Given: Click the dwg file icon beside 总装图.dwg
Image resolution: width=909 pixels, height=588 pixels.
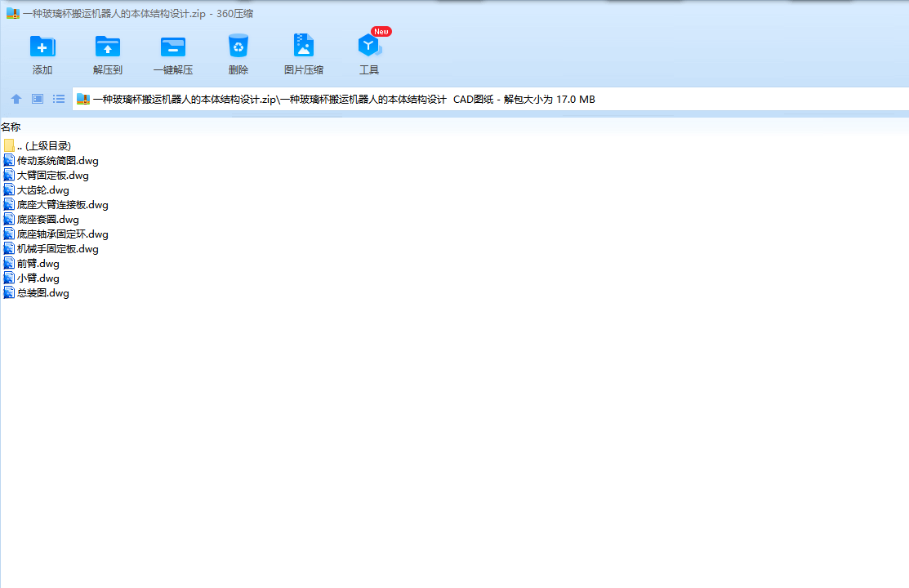Looking at the screenshot, I should [9, 292].
